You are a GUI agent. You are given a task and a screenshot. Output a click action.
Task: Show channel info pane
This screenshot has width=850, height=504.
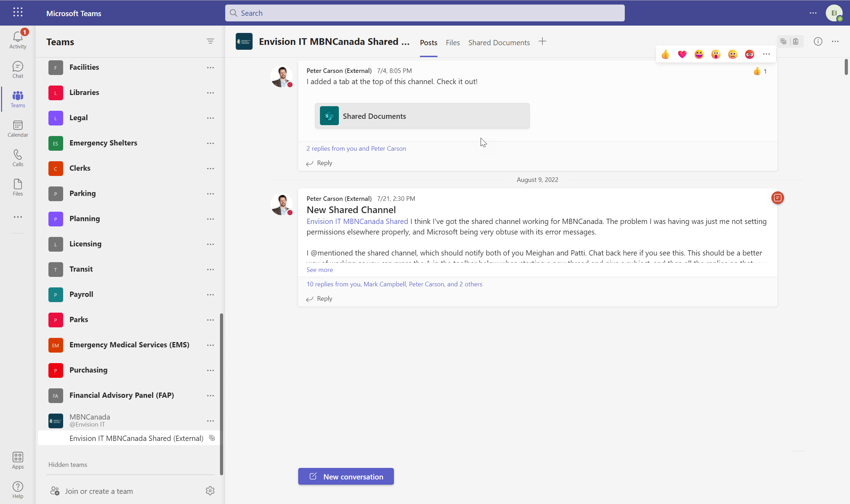tap(818, 42)
